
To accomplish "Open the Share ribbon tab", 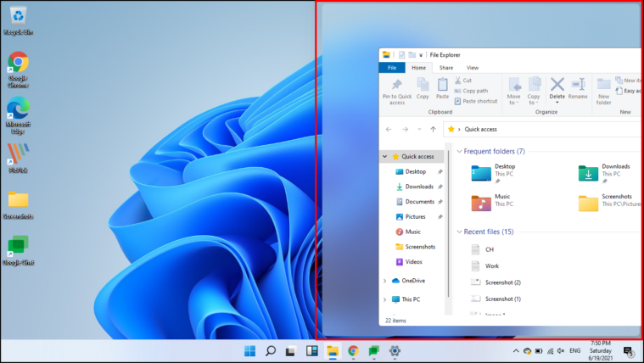I will coord(446,68).
